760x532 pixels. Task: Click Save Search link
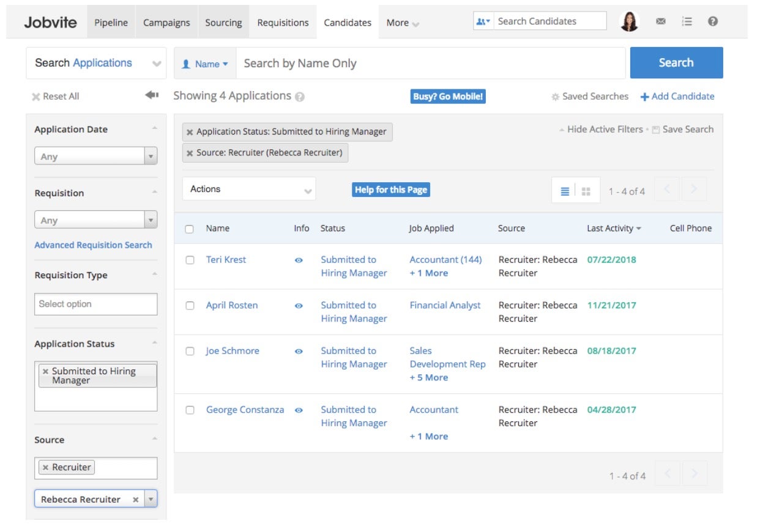click(683, 130)
